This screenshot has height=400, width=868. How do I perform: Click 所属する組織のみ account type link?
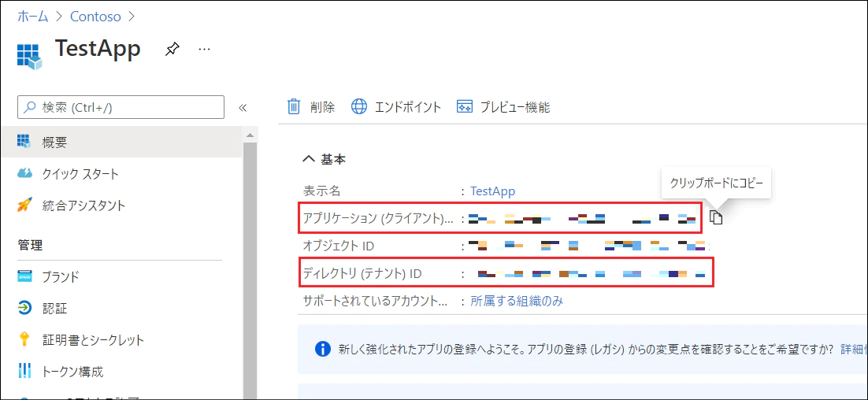pyautogui.click(x=517, y=301)
